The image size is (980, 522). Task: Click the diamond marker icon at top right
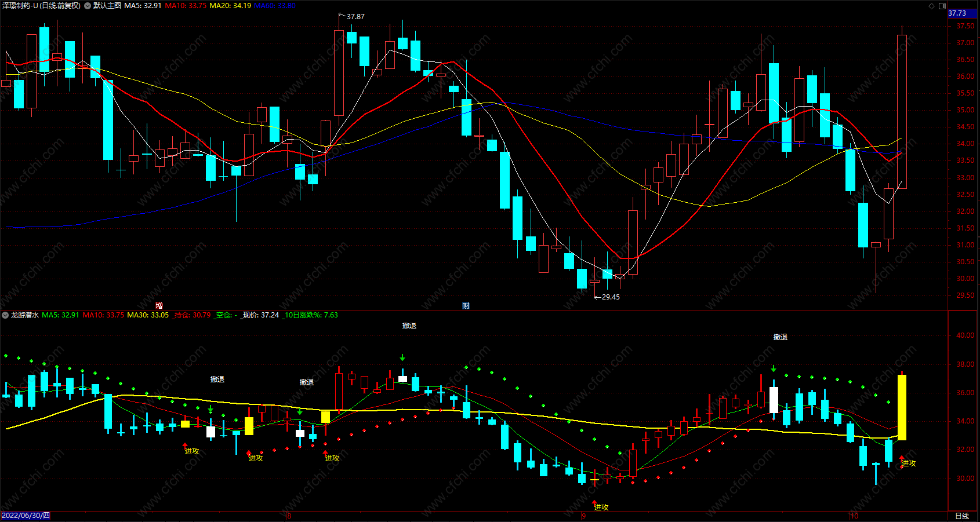coord(932,6)
